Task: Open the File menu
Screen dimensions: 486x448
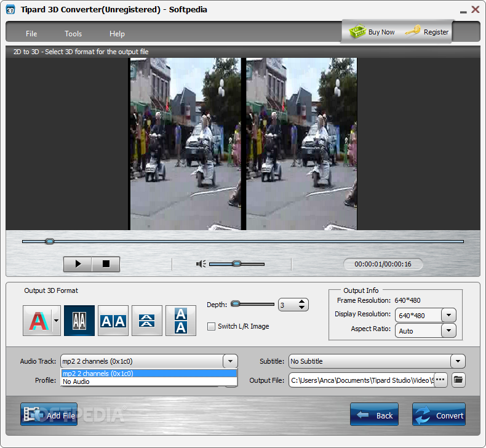Action: click(x=31, y=33)
